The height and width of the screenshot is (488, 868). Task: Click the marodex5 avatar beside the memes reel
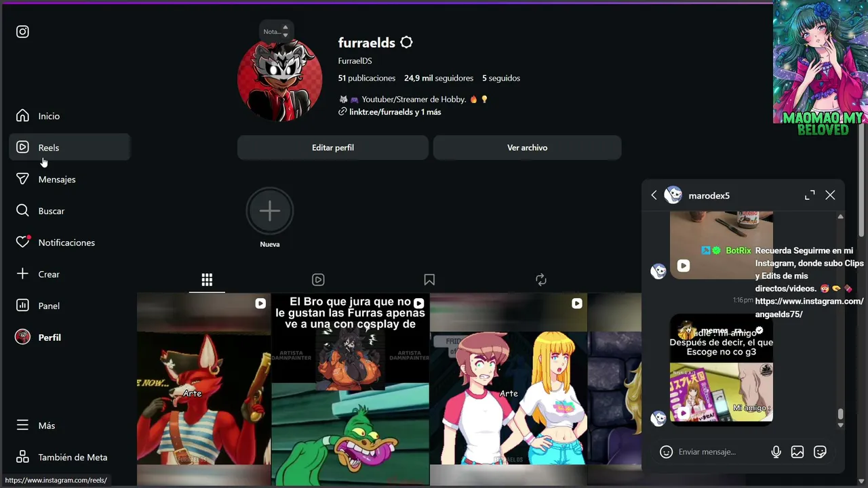[658, 418]
